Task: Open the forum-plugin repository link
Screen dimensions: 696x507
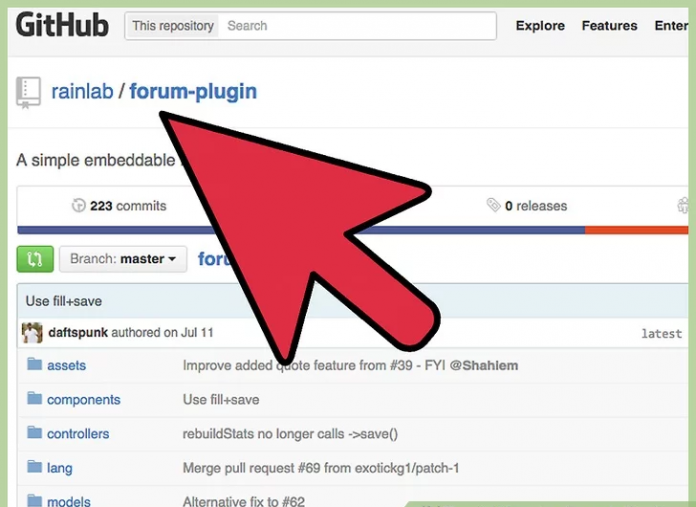Action: [193, 92]
